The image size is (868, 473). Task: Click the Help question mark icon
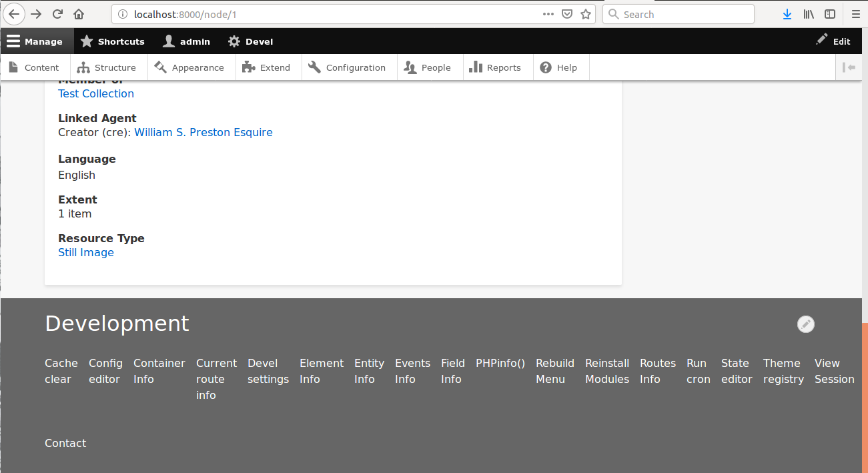(545, 67)
